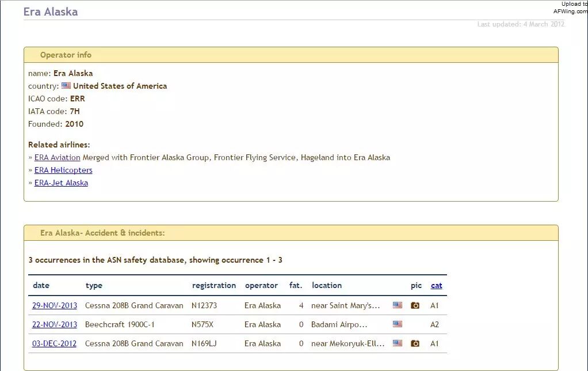Image resolution: width=588 pixels, height=371 pixels.
Task: Click the Era Alaska page heading
Action: point(51,12)
